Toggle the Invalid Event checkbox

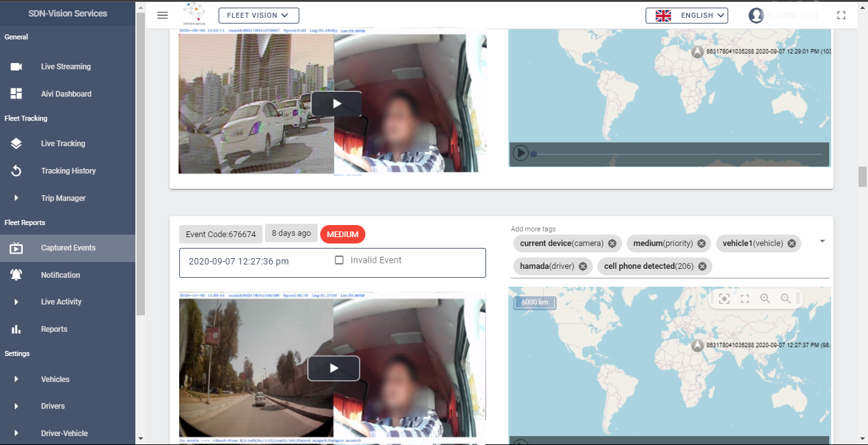(339, 260)
